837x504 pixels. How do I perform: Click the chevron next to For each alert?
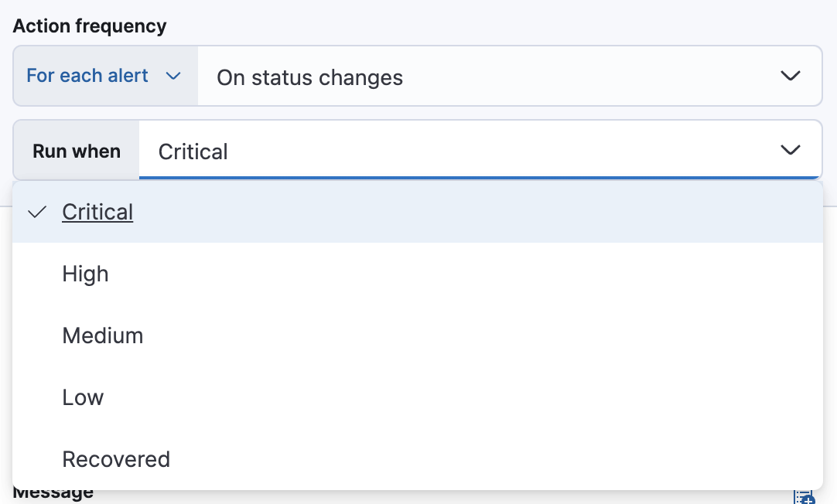coord(174,76)
